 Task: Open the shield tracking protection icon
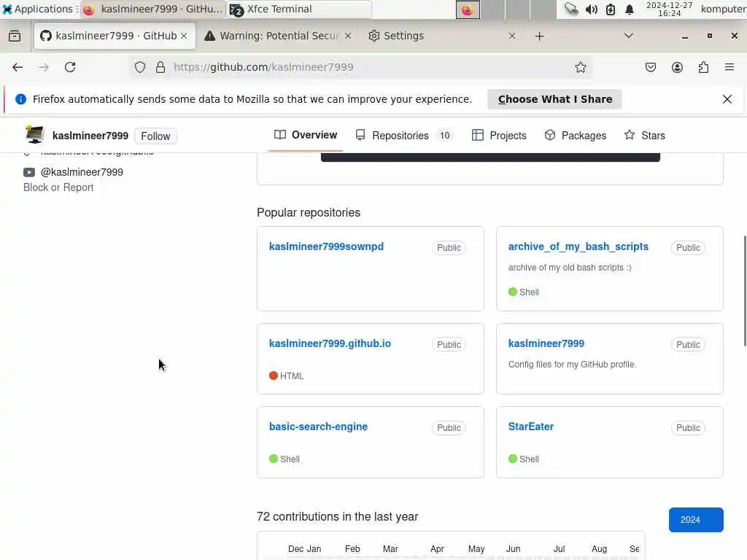pyautogui.click(x=139, y=67)
